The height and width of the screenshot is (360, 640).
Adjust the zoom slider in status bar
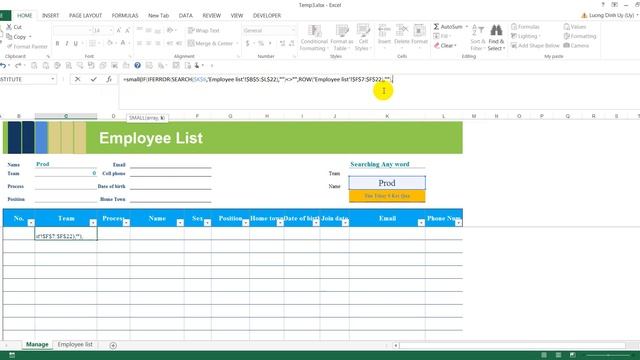608,355
